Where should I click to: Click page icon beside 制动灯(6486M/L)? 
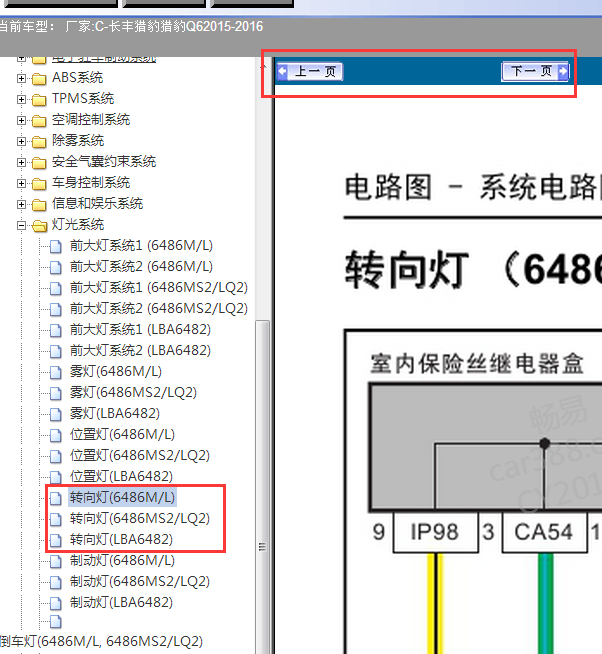[x=55, y=561]
